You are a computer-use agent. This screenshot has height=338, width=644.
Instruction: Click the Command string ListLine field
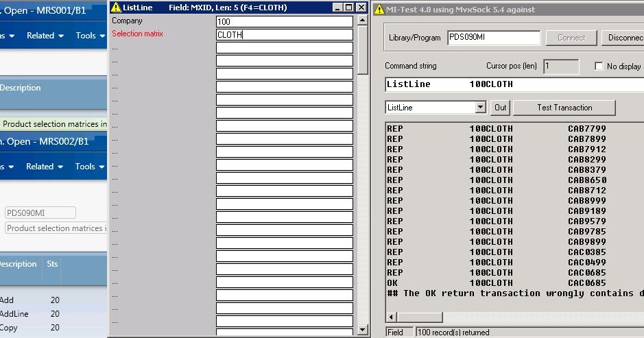click(x=514, y=84)
